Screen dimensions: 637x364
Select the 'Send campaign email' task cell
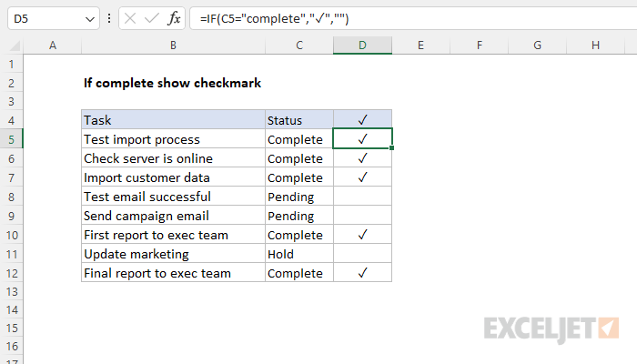(173, 216)
